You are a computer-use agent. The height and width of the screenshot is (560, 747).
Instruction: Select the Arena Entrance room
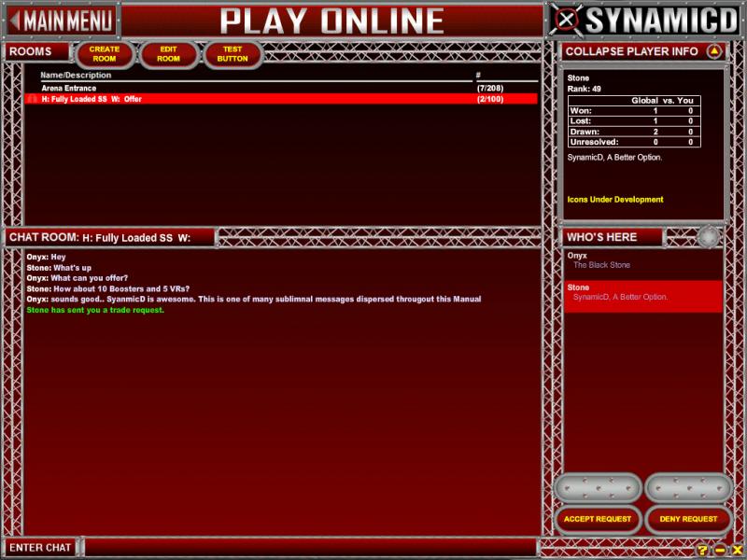point(69,88)
